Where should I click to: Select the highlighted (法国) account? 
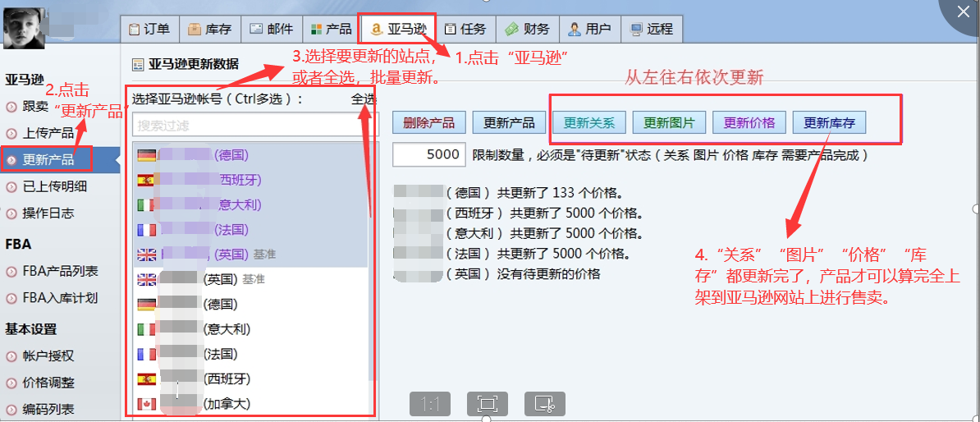[x=251, y=229]
